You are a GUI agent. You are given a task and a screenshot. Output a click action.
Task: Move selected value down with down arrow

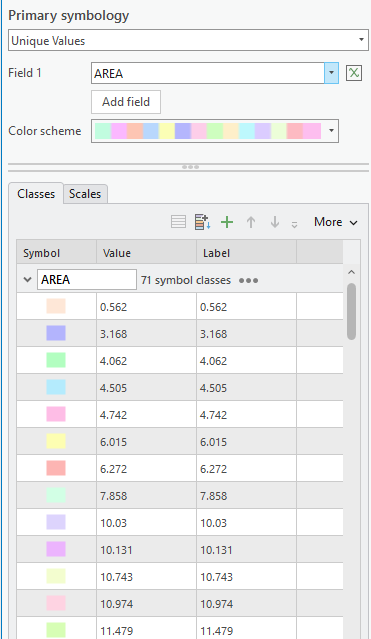(x=275, y=222)
